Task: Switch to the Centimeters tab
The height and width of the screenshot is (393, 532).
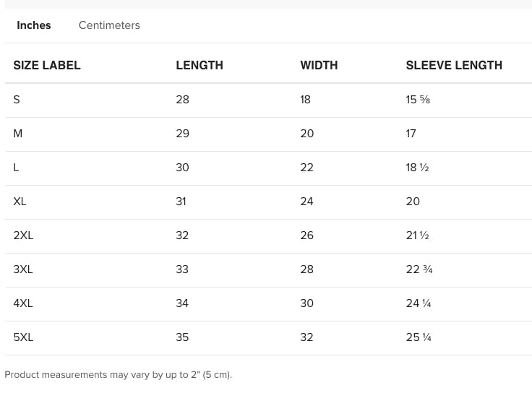Action: [109, 25]
